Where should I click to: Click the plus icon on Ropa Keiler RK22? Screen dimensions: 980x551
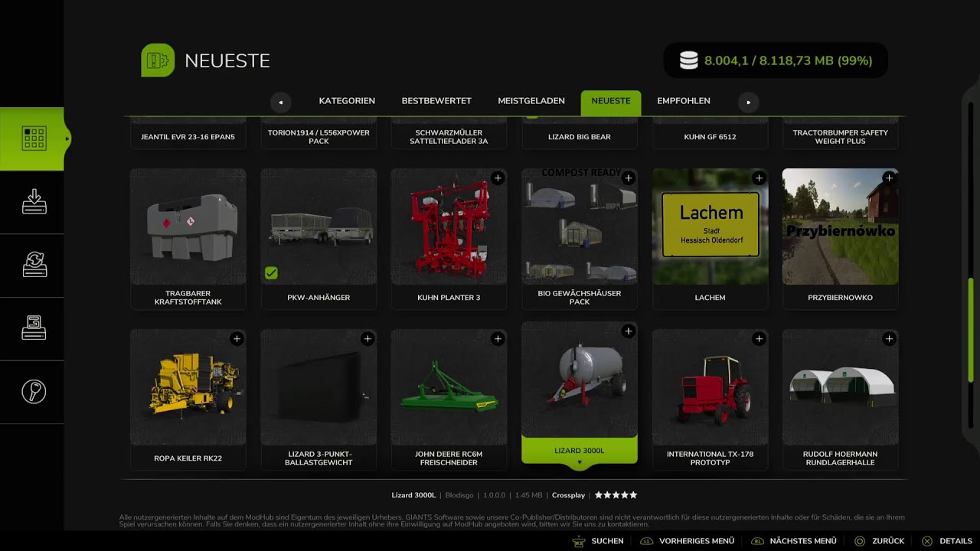point(237,338)
